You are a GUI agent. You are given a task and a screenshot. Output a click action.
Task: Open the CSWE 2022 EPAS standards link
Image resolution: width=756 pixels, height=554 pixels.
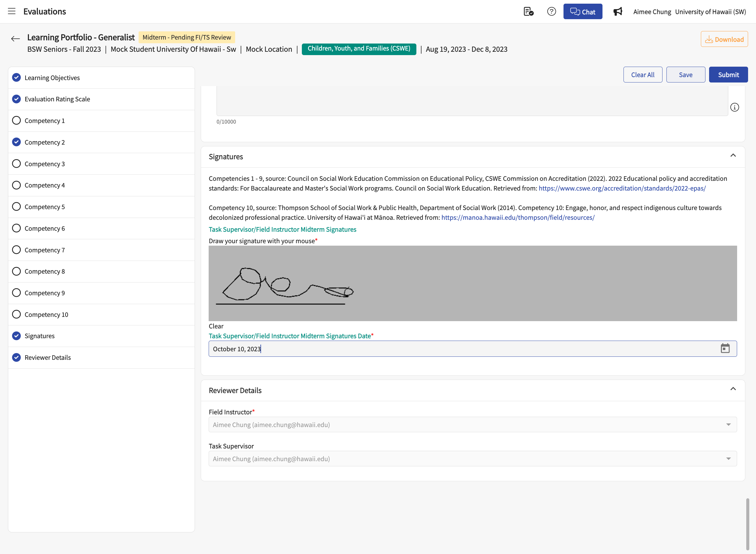[x=622, y=188]
